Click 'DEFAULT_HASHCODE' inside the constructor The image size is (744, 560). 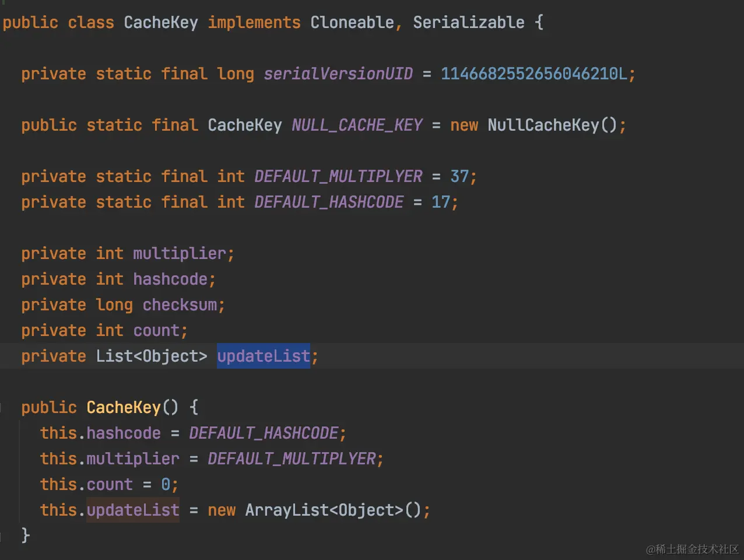tap(264, 433)
